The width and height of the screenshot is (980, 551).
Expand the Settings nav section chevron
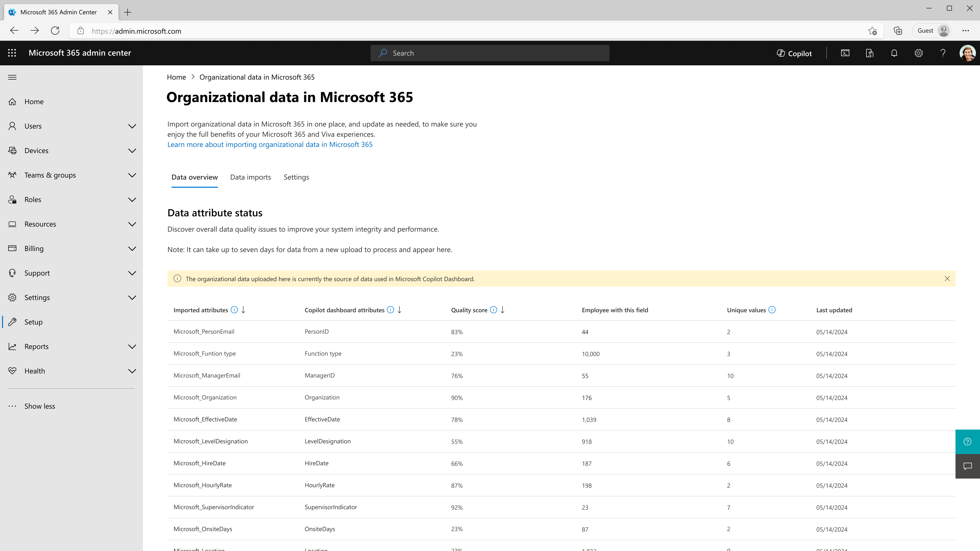(x=132, y=298)
